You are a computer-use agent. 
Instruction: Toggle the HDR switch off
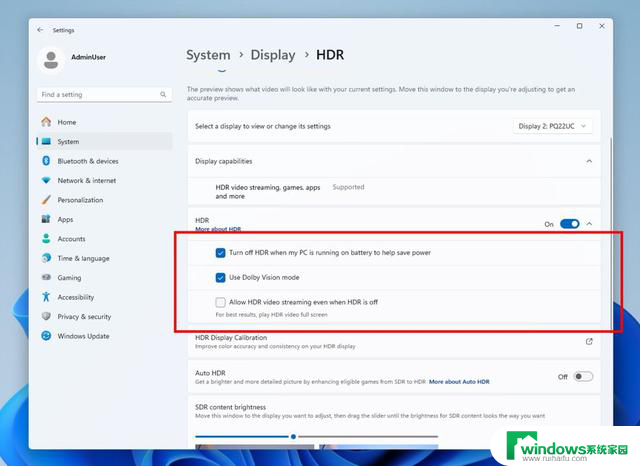pyautogui.click(x=570, y=224)
